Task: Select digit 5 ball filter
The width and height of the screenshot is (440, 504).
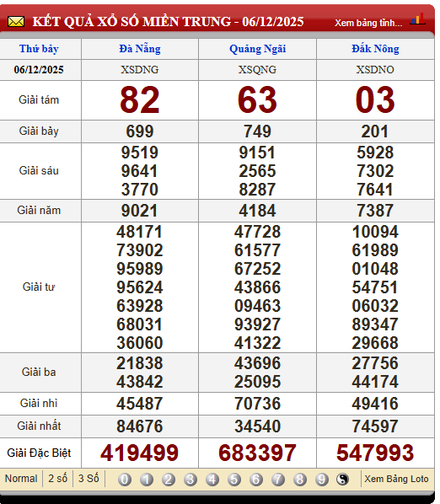Action: click(234, 480)
